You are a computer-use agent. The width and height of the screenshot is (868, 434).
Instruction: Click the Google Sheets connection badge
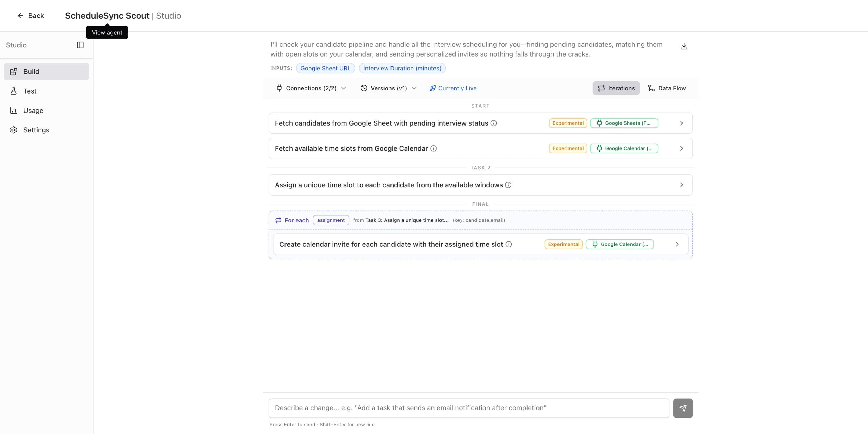[624, 123]
